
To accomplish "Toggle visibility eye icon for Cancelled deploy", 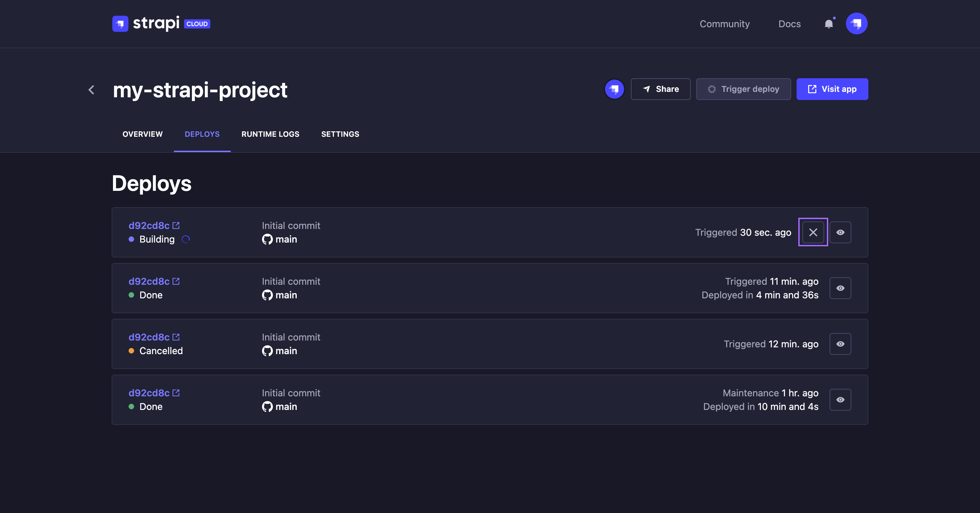I will [840, 343].
